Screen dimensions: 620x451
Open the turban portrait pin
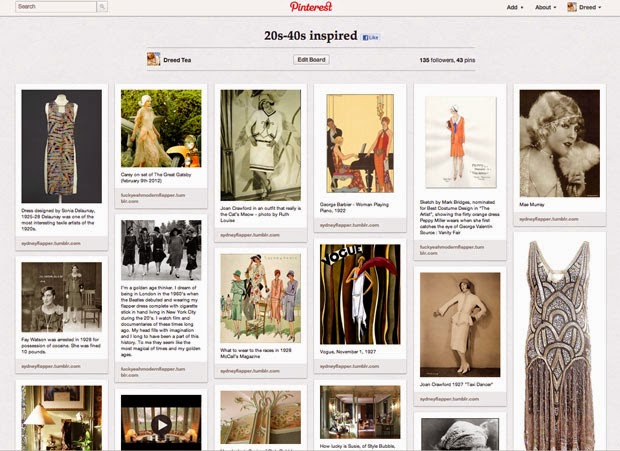coord(460,434)
